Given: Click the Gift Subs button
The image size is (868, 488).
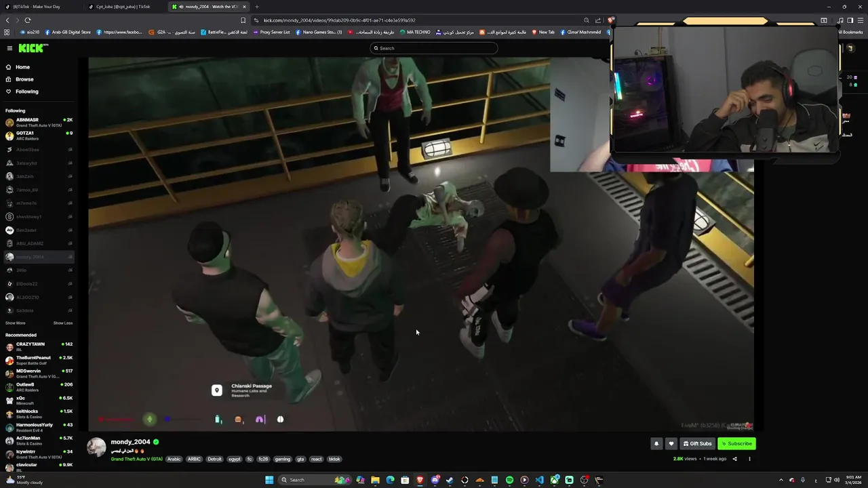Looking at the screenshot, I should point(698,444).
